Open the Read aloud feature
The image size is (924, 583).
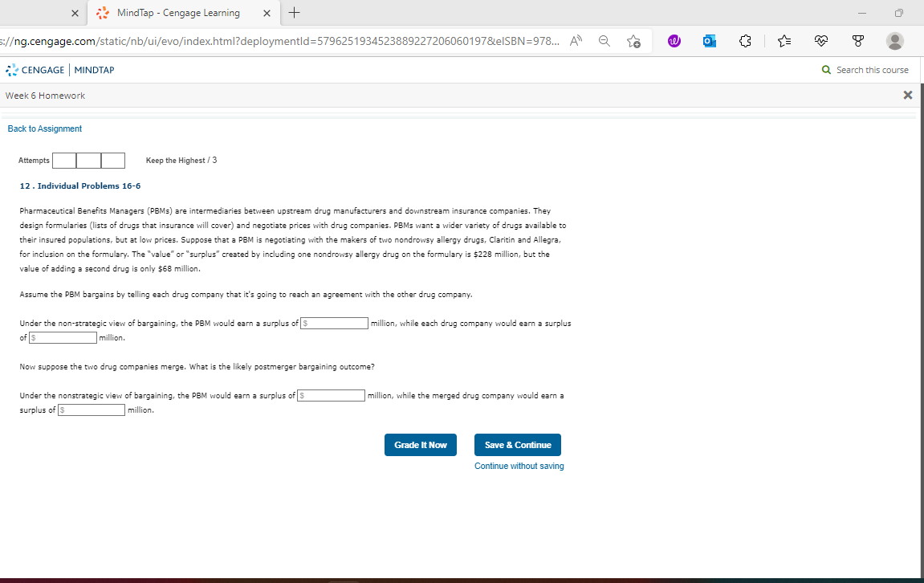click(x=575, y=41)
